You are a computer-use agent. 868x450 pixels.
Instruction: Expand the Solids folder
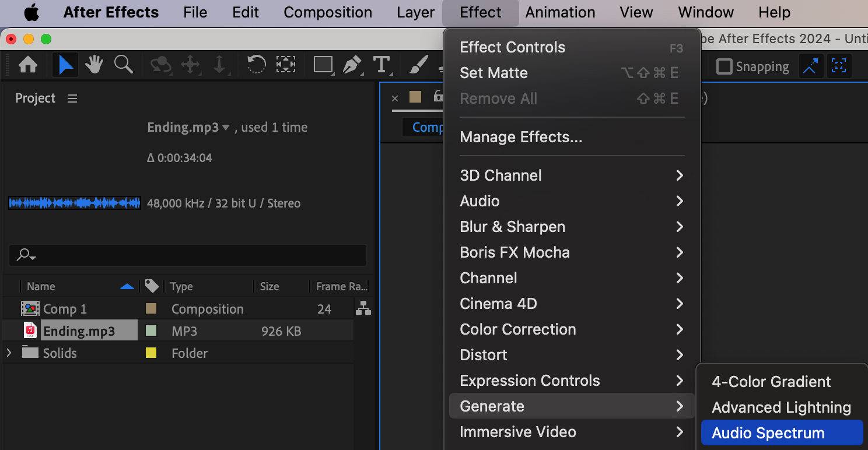click(9, 353)
